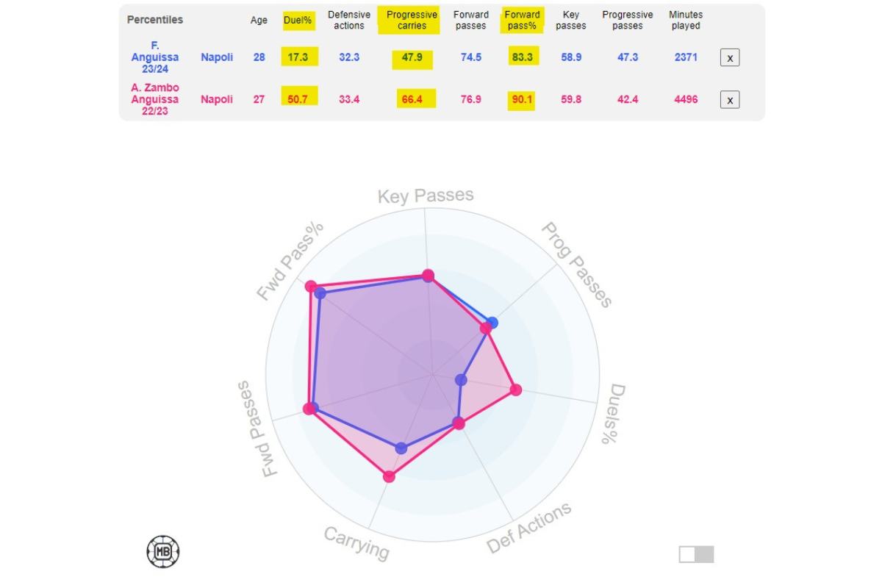Click the Age column header
Viewport: 882px width, 588px height.
click(x=259, y=21)
